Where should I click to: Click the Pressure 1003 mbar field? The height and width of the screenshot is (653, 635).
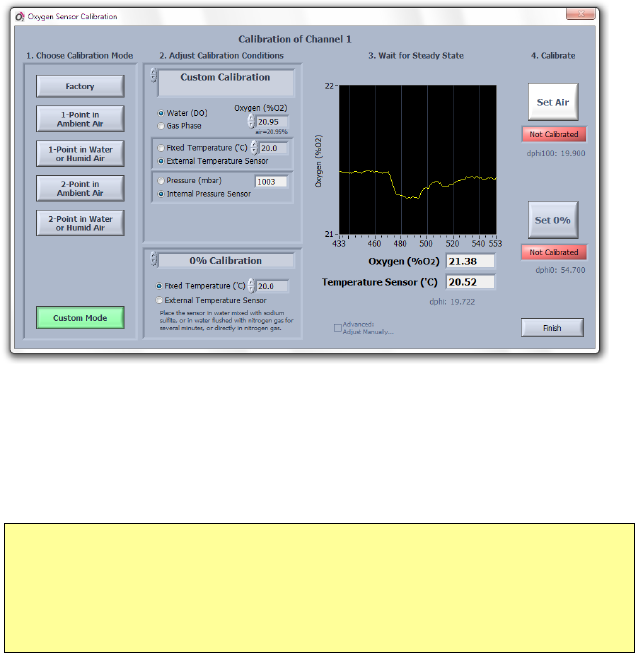pyautogui.click(x=271, y=182)
